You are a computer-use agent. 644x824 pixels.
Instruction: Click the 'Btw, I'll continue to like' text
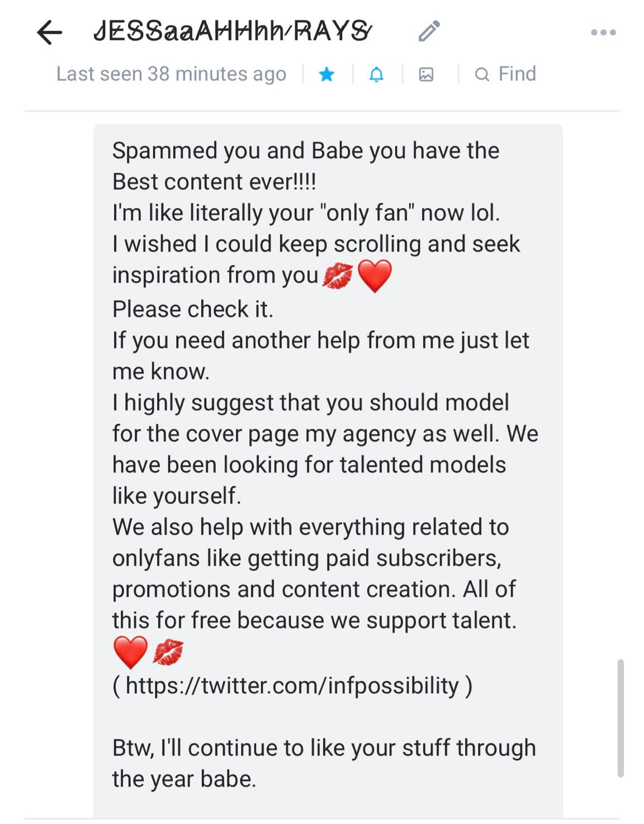coord(324,748)
